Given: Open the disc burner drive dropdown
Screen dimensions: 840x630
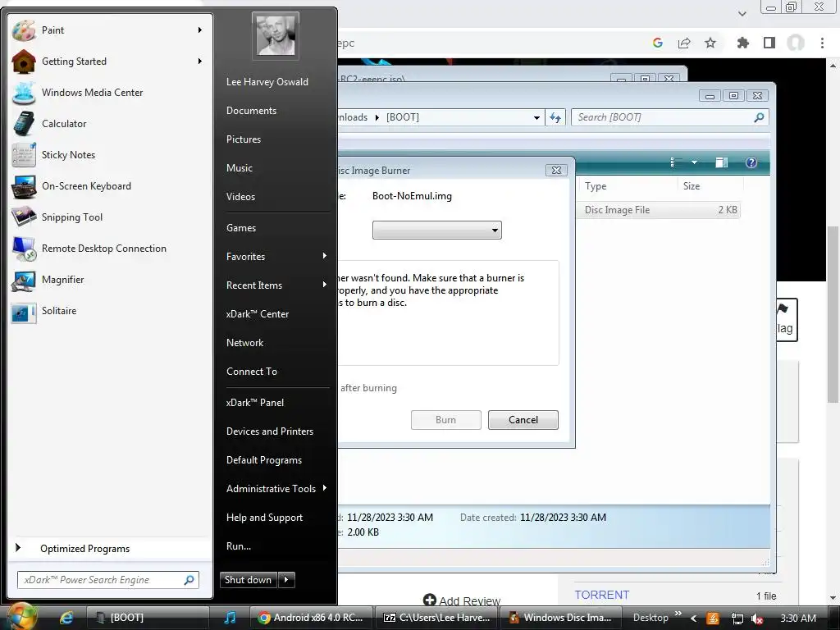Looking at the screenshot, I should [436, 231].
